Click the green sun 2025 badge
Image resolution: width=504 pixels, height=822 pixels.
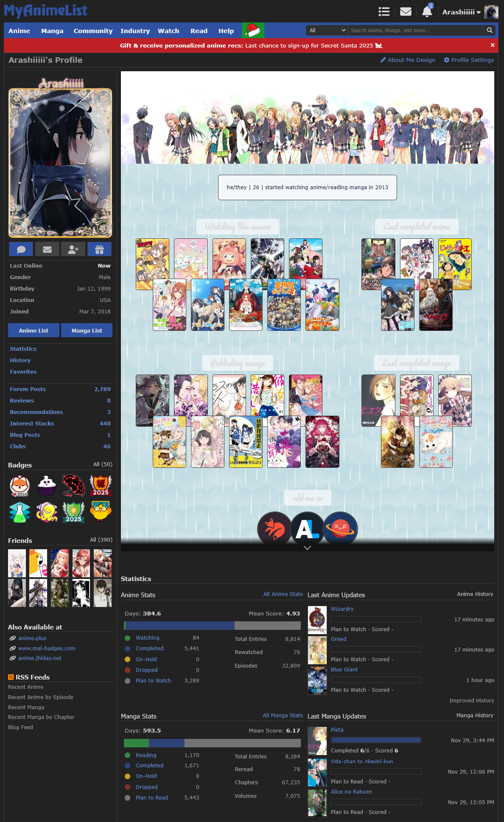pyautogui.click(x=74, y=512)
